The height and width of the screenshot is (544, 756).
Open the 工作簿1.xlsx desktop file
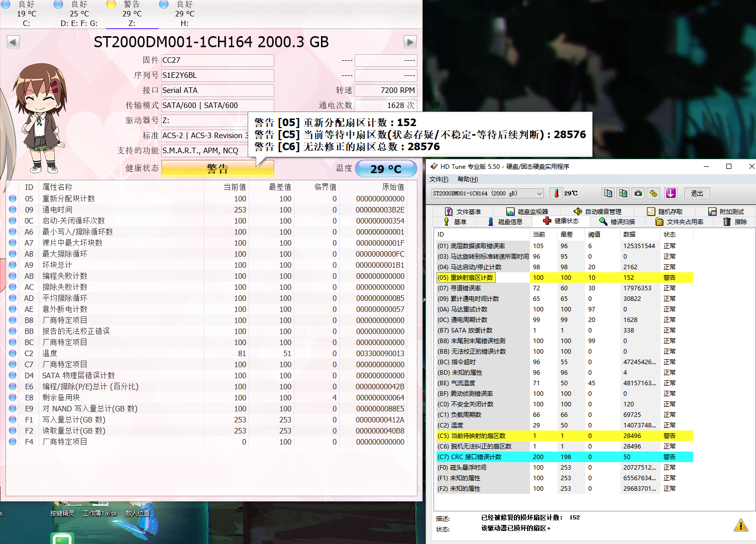pyautogui.click(x=100, y=508)
